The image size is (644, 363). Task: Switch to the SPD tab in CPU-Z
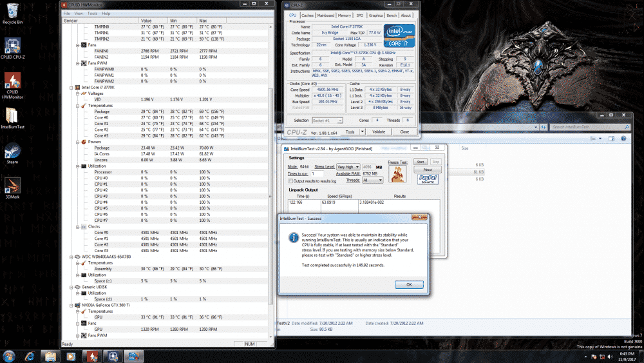(360, 15)
